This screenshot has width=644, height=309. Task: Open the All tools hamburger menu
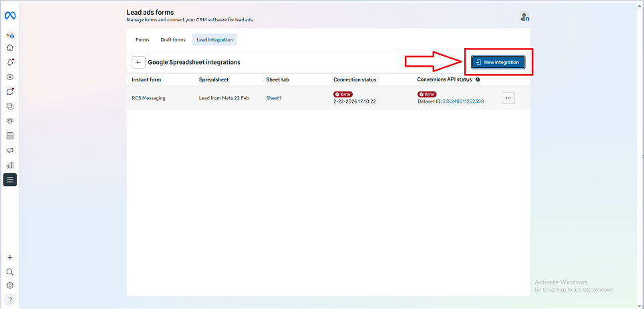click(10, 180)
